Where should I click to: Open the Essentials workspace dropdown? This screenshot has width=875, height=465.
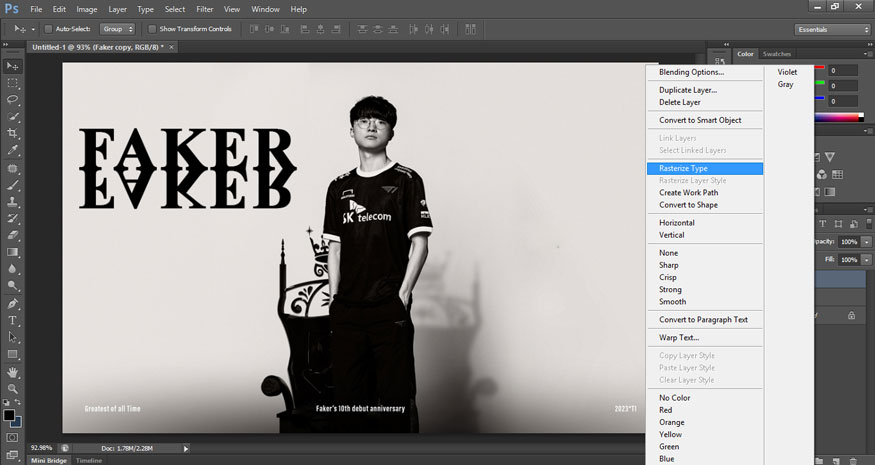coord(832,30)
